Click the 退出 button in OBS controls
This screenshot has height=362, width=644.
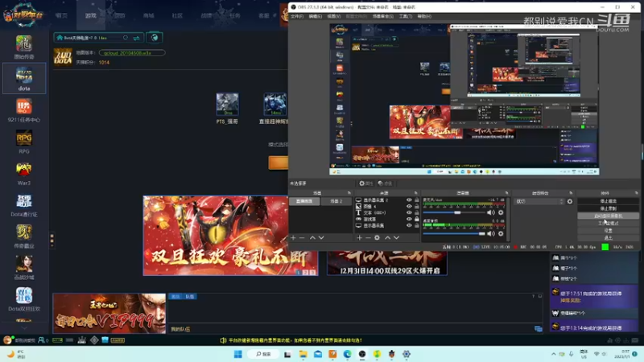pos(609,238)
